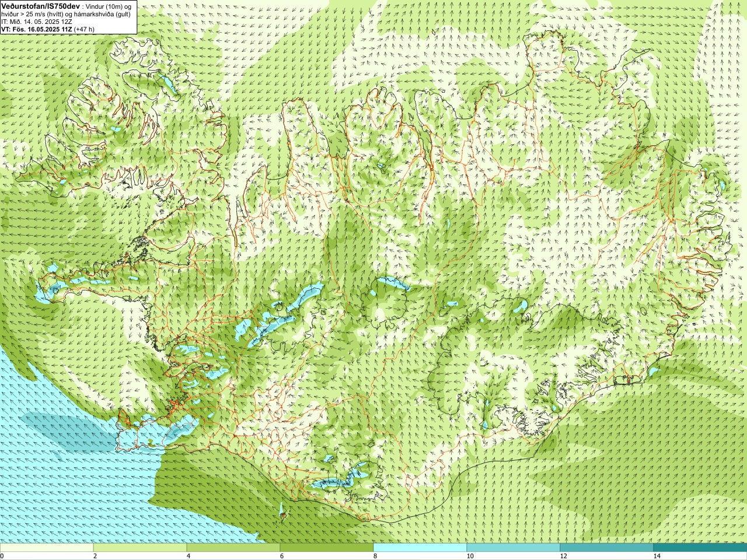Click the legend scale label "10"

(470, 556)
